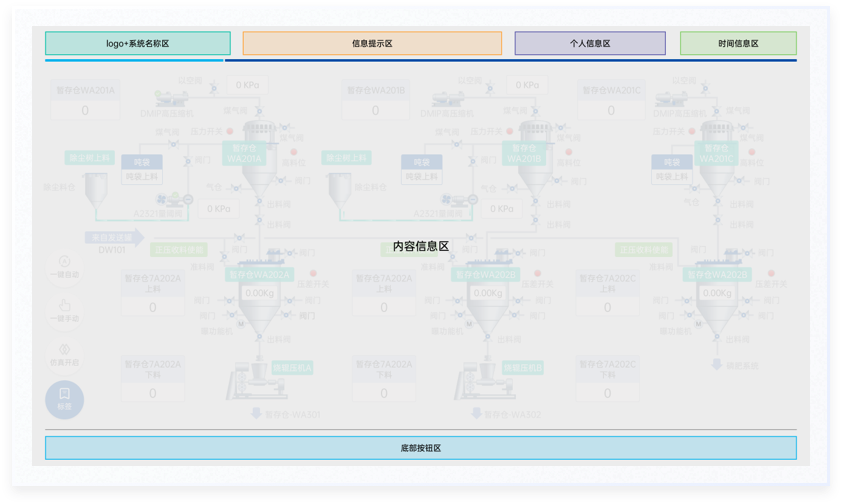Click the 时间信息区 header block
This screenshot has height=504, width=842.
pyautogui.click(x=738, y=44)
